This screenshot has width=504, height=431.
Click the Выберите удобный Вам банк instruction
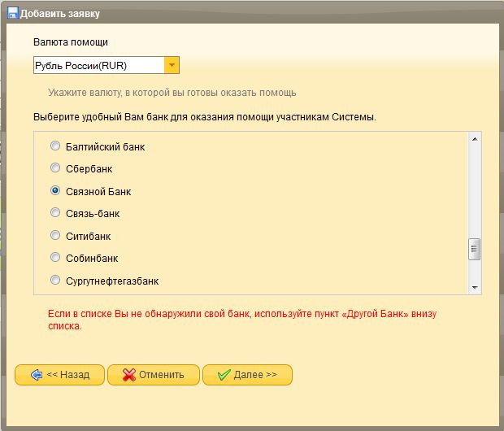pyautogui.click(x=205, y=117)
